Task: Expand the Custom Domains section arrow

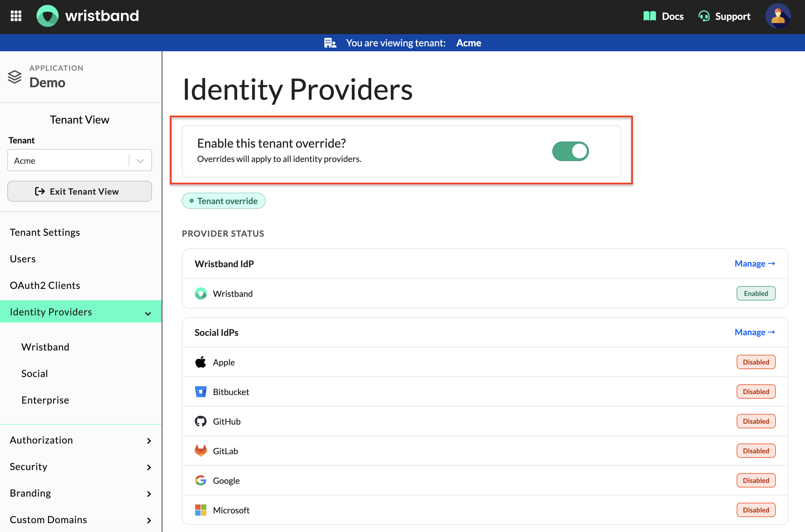Action: point(149,520)
